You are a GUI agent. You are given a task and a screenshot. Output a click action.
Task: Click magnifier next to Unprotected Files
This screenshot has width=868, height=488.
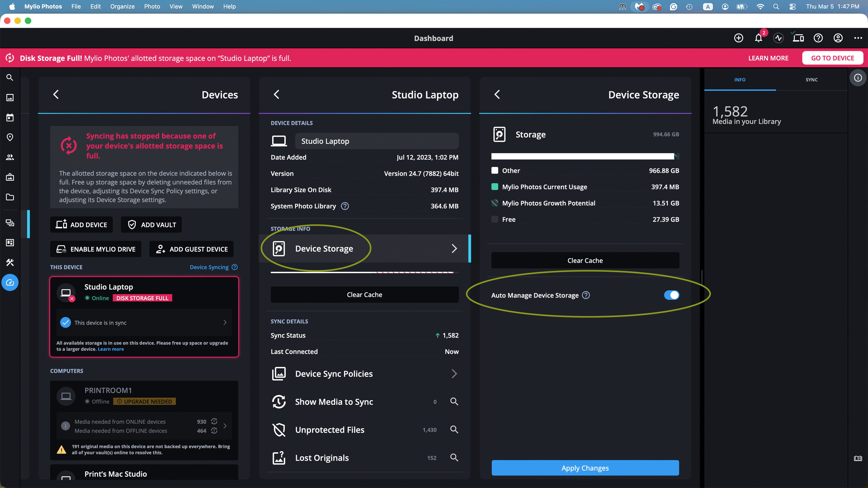[x=454, y=430]
